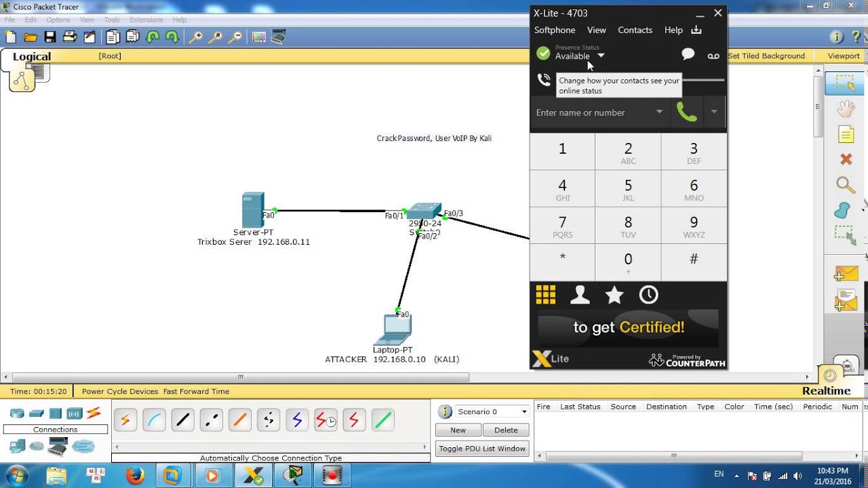Click the New scenario button
This screenshot has height=488, width=868.
pyautogui.click(x=458, y=430)
